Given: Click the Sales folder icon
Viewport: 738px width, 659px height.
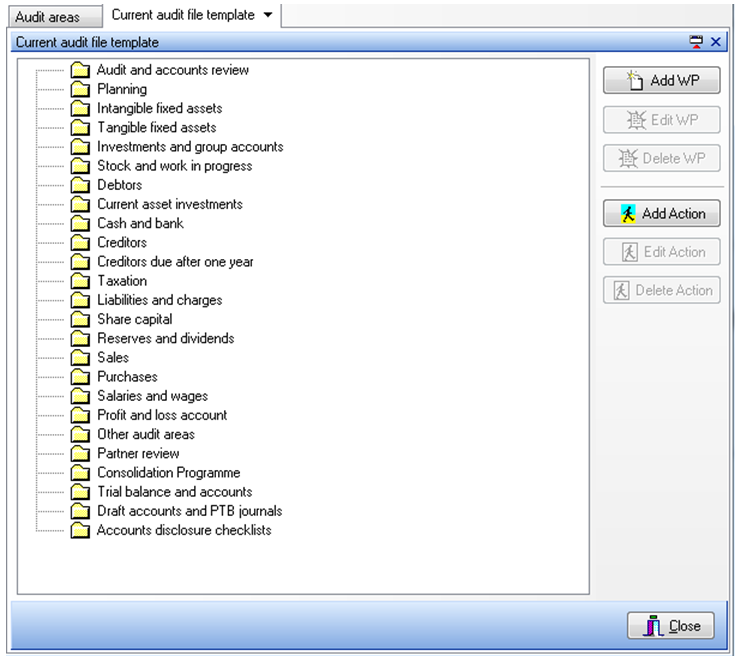Looking at the screenshot, I should click(80, 358).
